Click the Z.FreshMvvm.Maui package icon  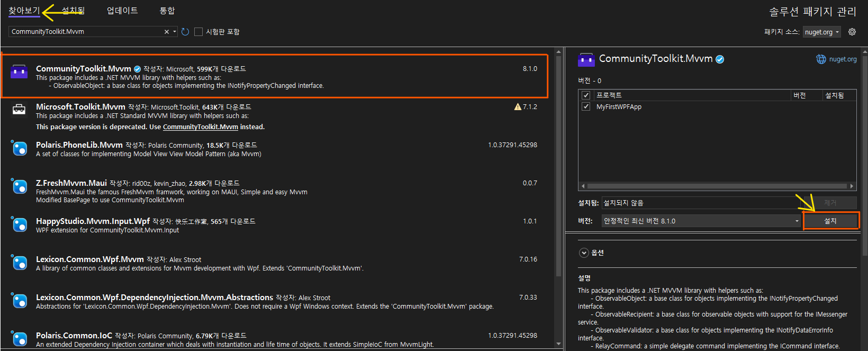click(x=19, y=186)
